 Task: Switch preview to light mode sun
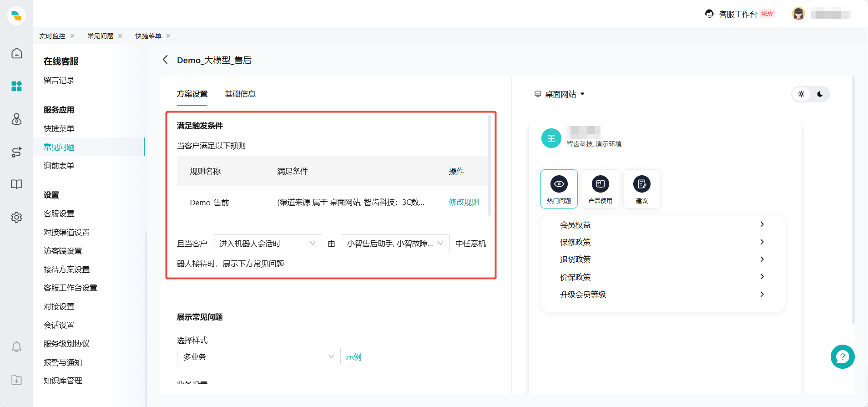[802, 94]
